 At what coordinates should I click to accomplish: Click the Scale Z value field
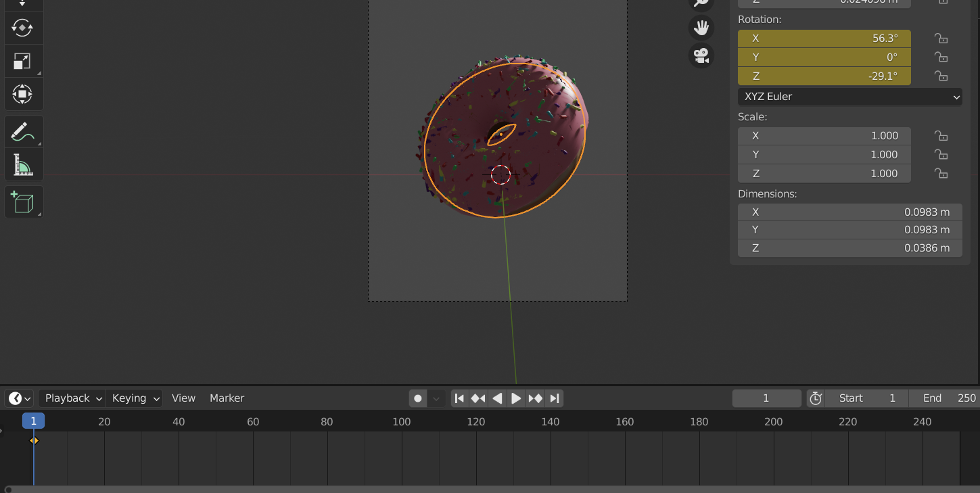click(x=824, y=174)
